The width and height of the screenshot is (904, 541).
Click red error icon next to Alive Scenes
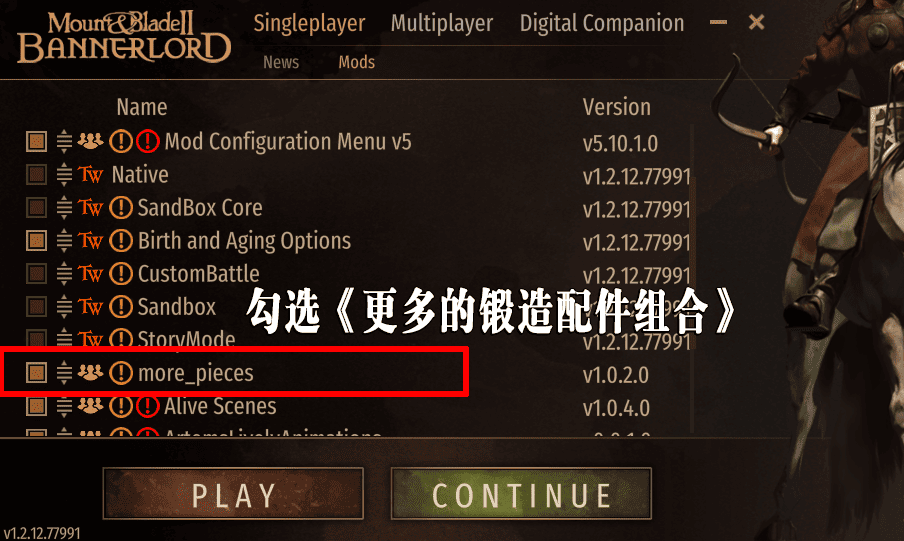(148, 406)
